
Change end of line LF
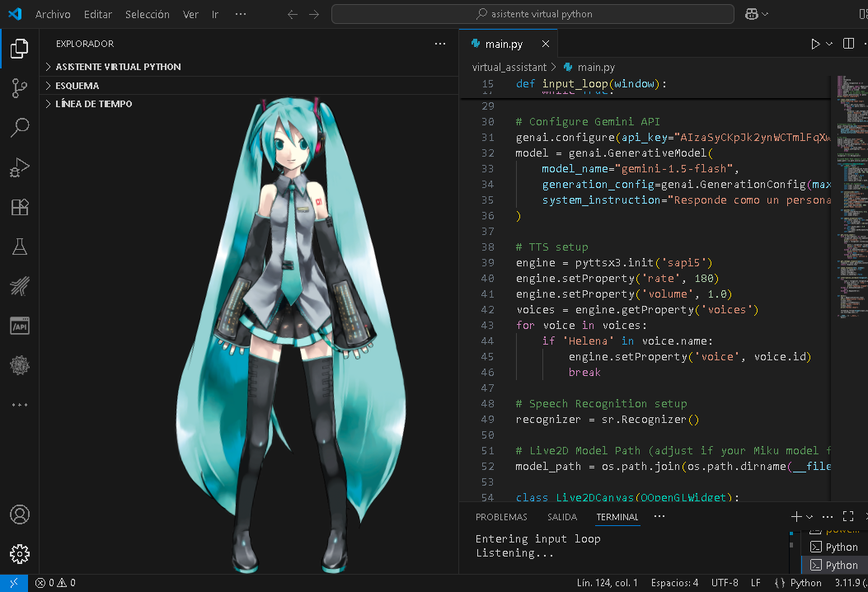(x=756, y=583)
